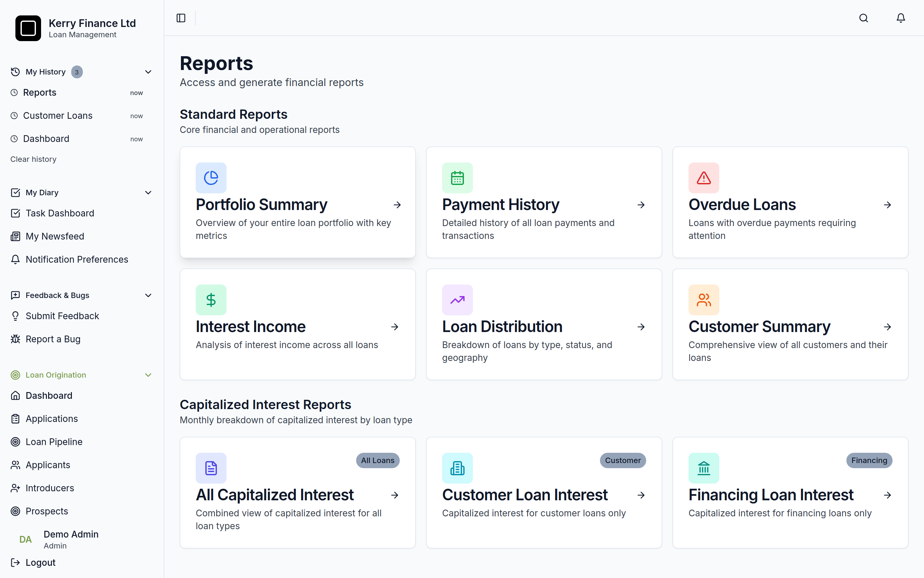
Task: Click the All Capitalized Interest arrow icon
Action: 395,495
